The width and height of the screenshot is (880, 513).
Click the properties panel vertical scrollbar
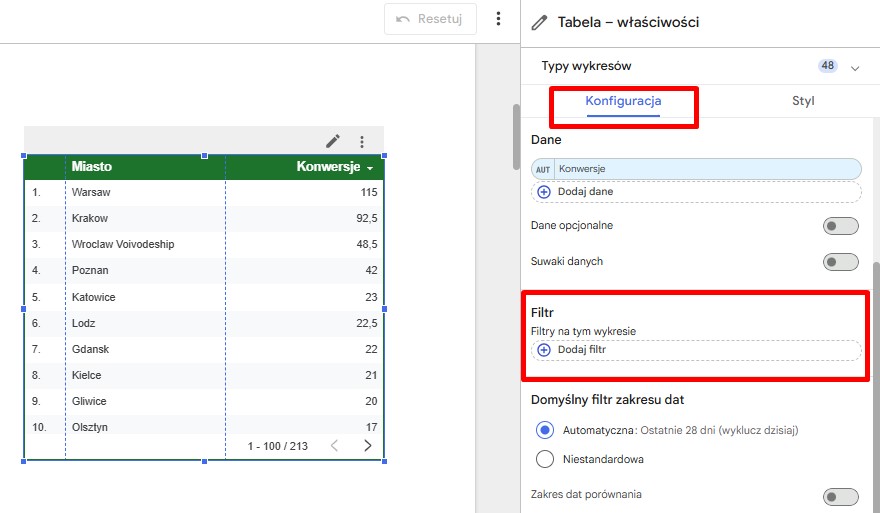pos(876,387)
